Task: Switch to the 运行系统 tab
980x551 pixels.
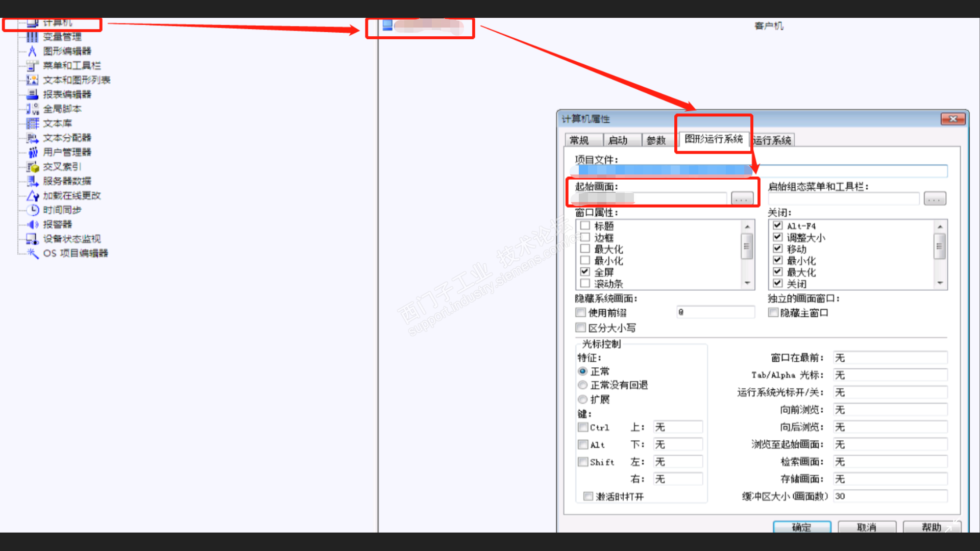Action: point(772,140)
